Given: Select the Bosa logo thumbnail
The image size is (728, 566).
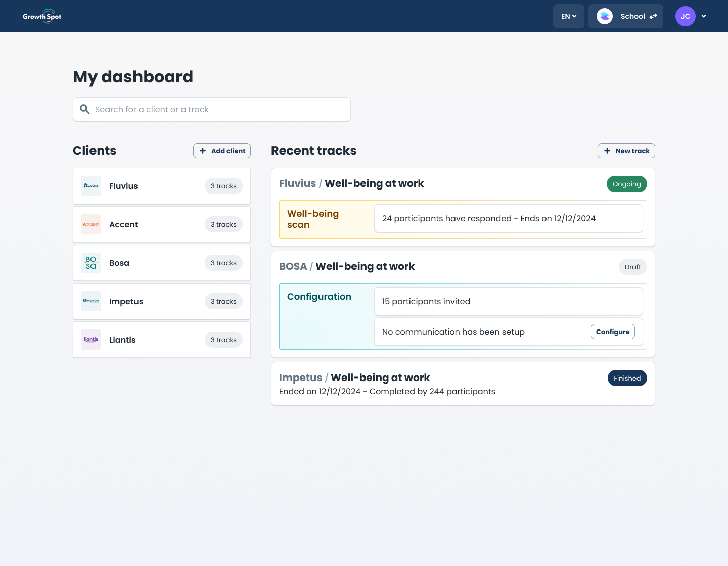Looking at the screenshot, I should pyautogui.click(x=91, y=263).
